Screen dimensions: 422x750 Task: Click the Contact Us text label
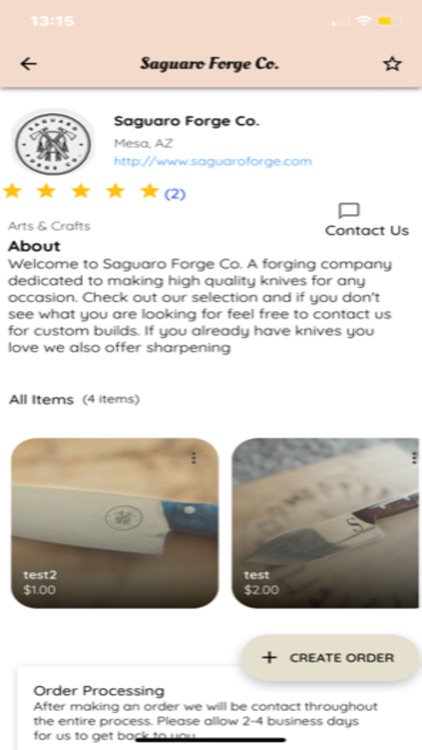click(367, 231)
